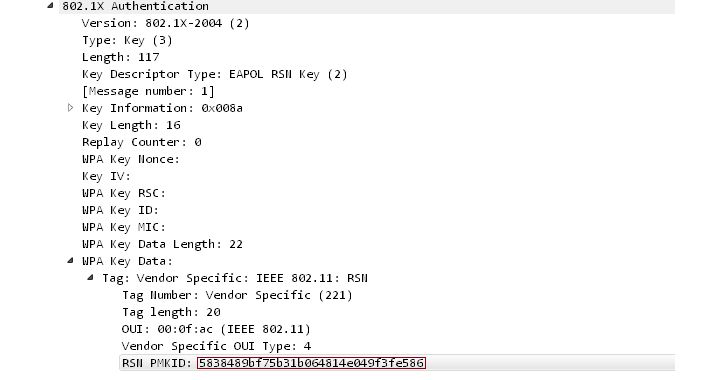Collapse the Tag Vendor Specific RSN node
This screenshot has width=728, height=380.
click(x=91, y=278)
